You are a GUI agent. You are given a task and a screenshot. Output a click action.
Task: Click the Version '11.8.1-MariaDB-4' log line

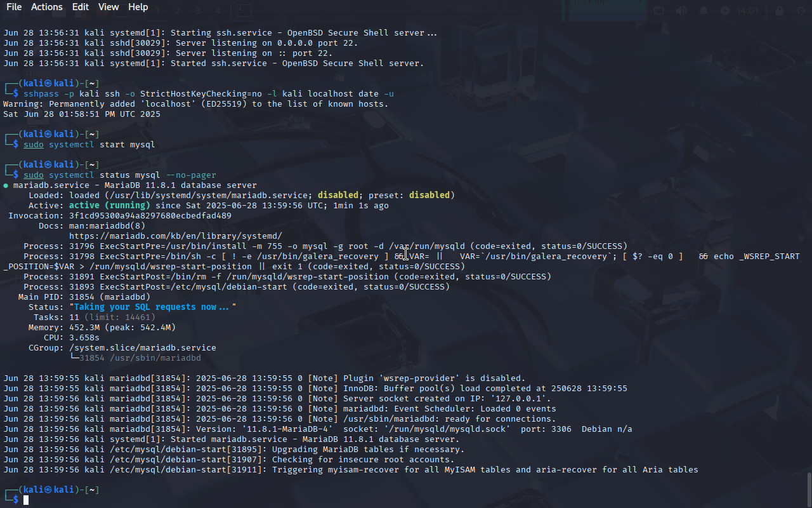(318, 429)
